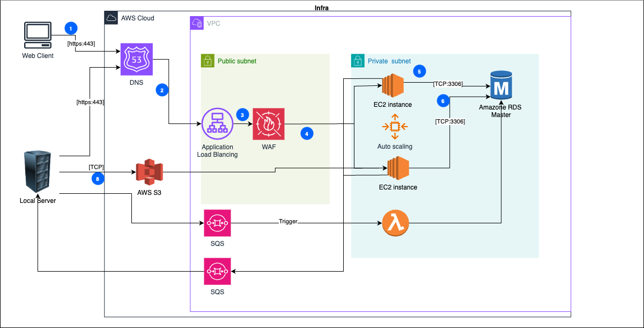644x328 pixels.
Task: Select the "[TCP:3306]" label left of RDS icon
Action: click(x=448, y=84)
